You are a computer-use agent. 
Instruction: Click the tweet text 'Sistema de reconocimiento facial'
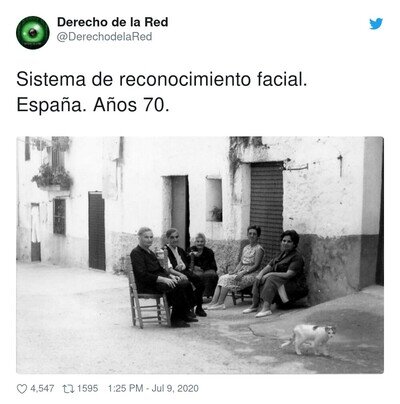pos(161,80)
